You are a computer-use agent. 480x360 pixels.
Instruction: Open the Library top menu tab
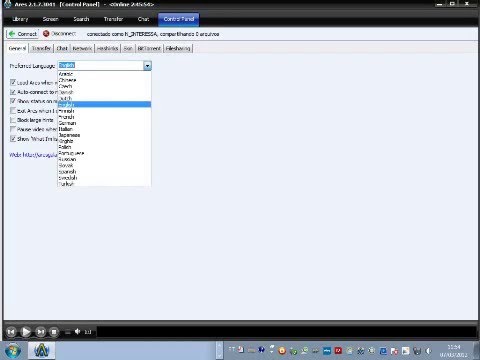coord(20,19)
